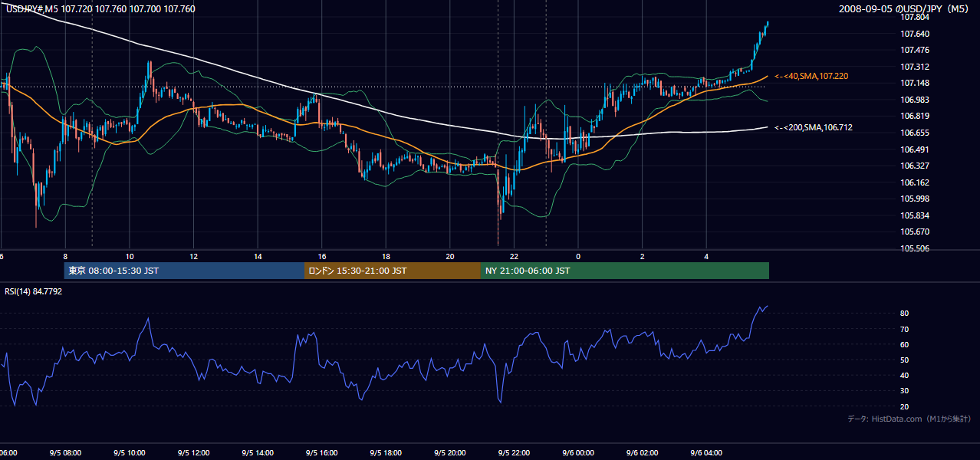Click the 106.983 price axis label
Viewport: 980px width, 460px height.
pyautogui.click(x=916, y=100)
